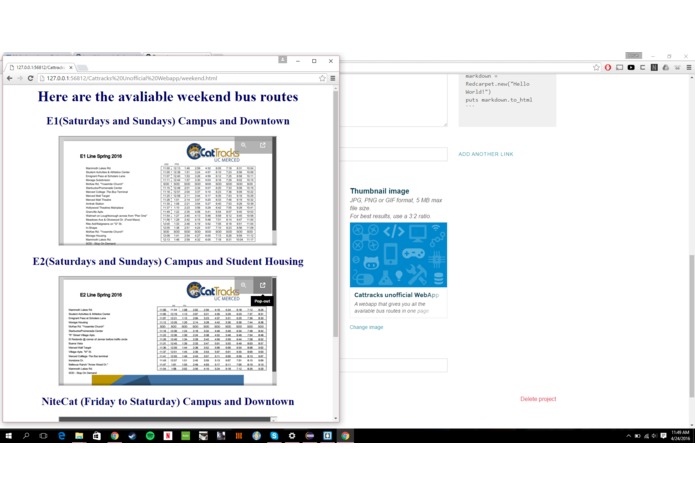Launch Microsoft Edge from the taskbar
The height and width of the screenshot is (494, 695).
pos(61,436)
